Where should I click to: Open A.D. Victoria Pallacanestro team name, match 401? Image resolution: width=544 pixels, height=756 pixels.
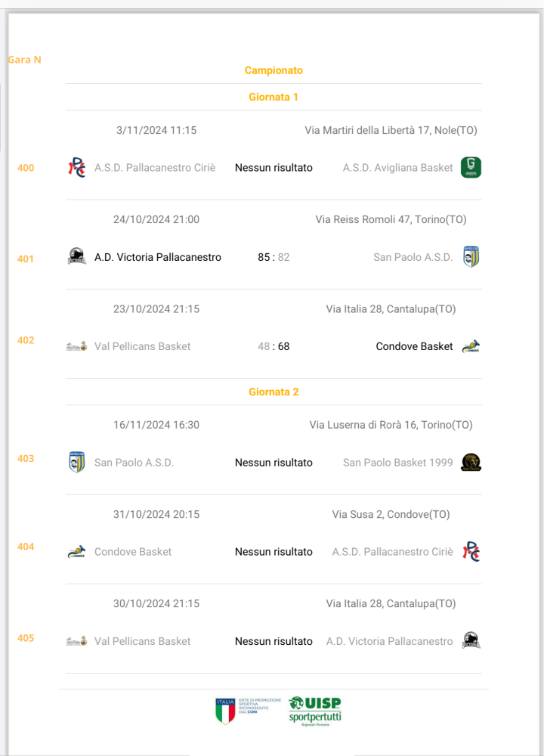coord(158,257)
